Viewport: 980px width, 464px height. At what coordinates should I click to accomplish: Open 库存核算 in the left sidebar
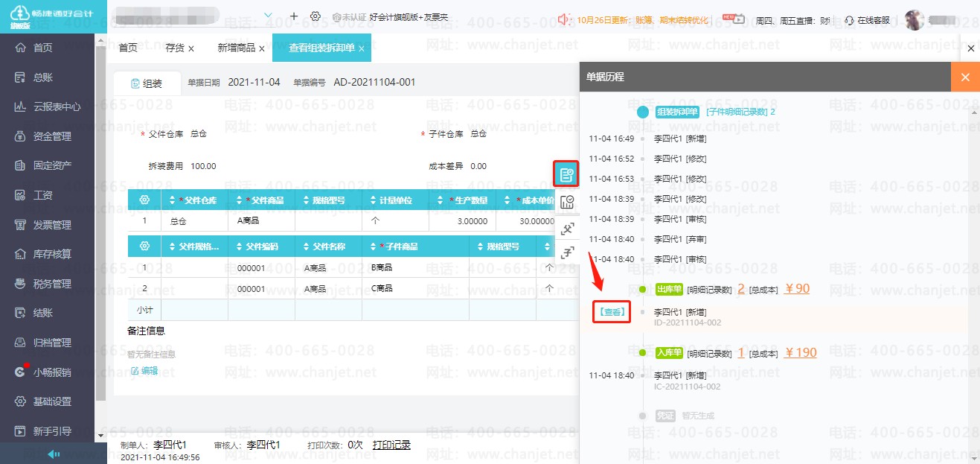click(x=52, y=254)
